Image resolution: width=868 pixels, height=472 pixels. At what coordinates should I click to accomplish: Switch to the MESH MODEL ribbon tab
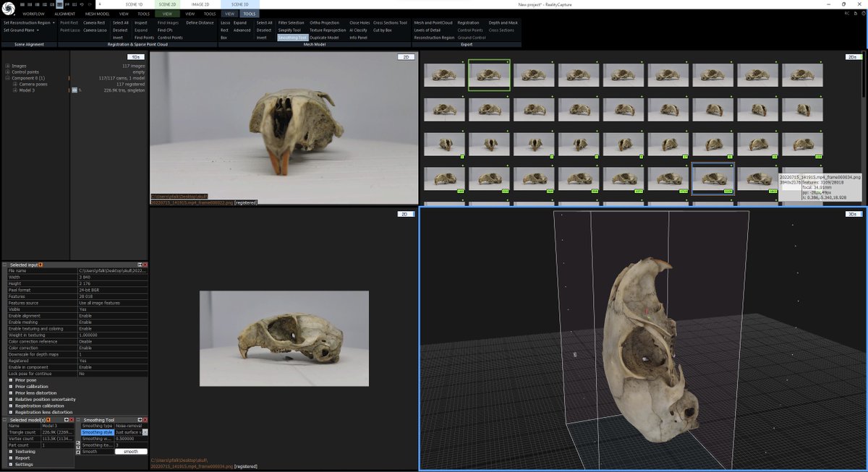coord(97,14)
